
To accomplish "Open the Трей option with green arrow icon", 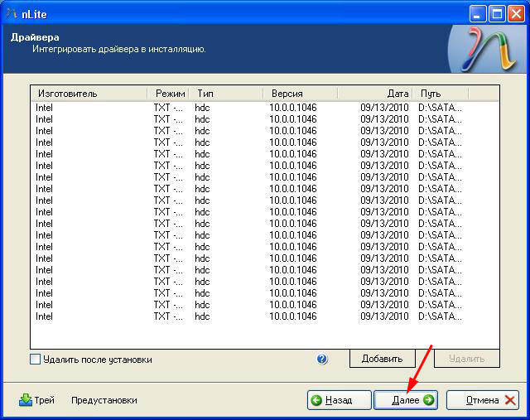I will point(36,400).
